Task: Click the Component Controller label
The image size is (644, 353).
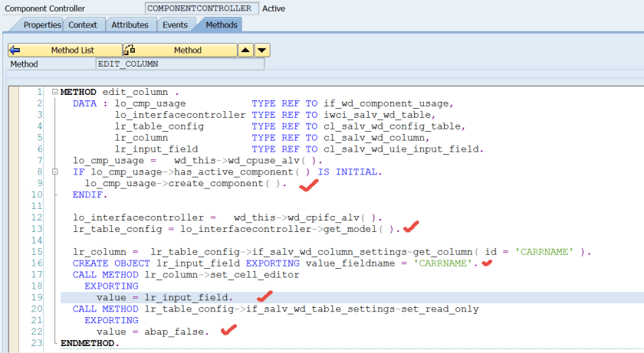Action: (x=44, y=8)
